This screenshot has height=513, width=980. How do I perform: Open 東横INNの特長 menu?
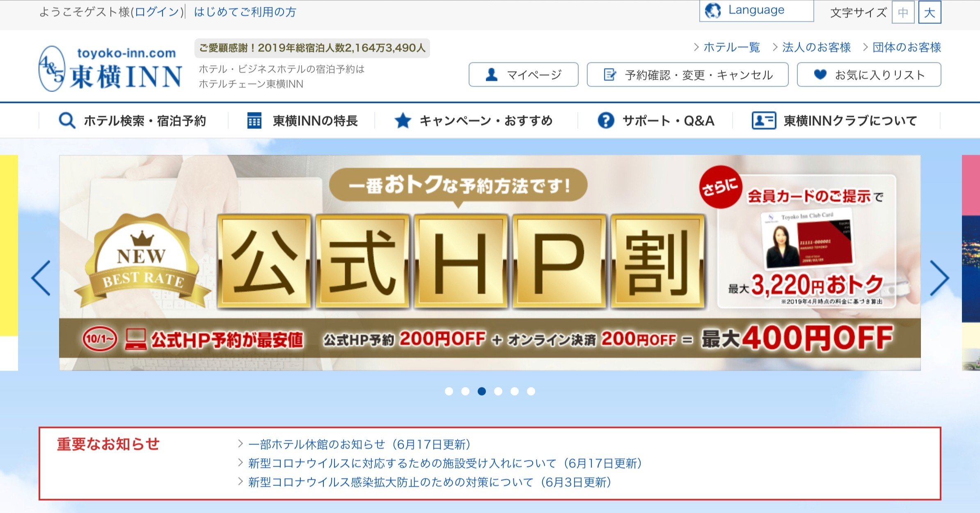tap(302, 121)
